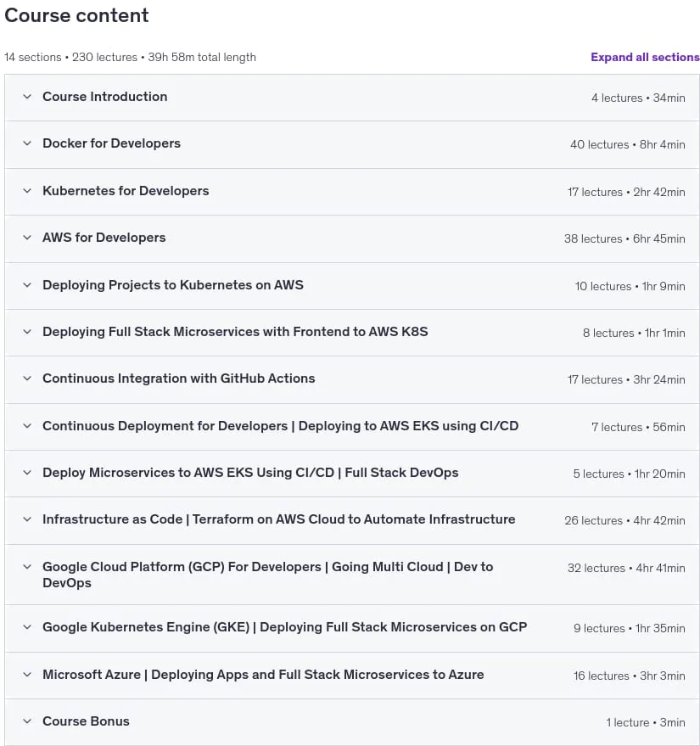Expand all sections link
Image resolution: width=700 pixels, height=746 pixels.
(645, 57)
